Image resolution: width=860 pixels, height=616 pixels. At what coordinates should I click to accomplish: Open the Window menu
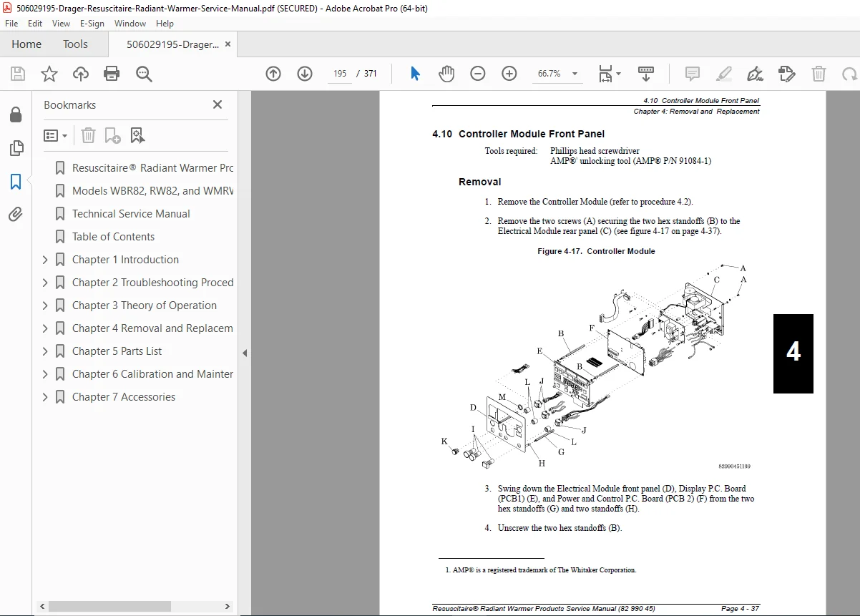pos(130,24)
